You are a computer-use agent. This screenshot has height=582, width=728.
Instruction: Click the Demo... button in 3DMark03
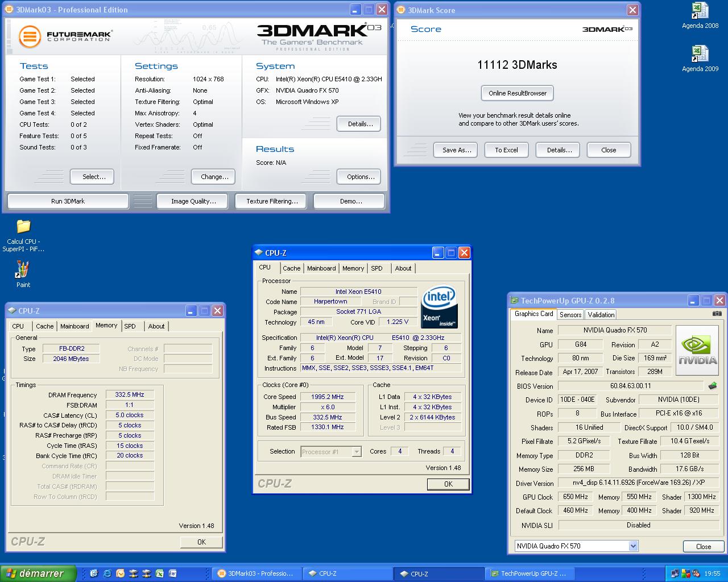[x=350, y=201]
